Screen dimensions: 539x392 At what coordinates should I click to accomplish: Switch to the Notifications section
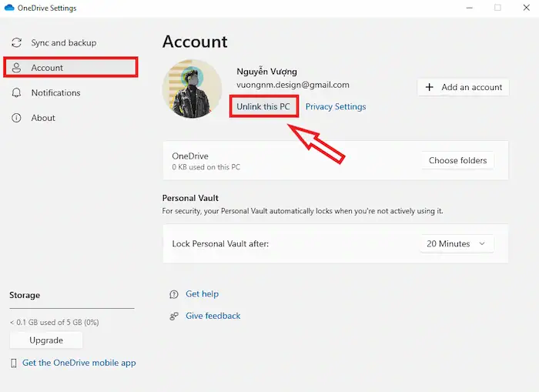(x=55, y=93)
